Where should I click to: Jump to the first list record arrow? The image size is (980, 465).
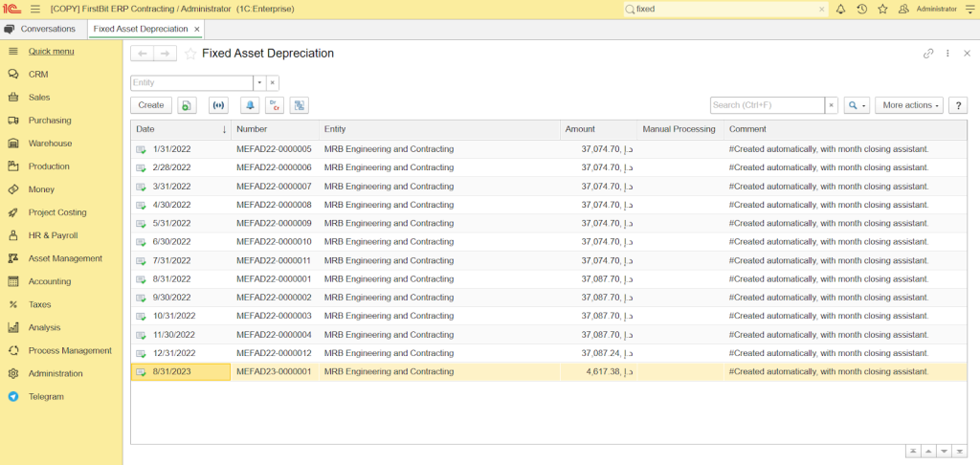tap(913, 452)
